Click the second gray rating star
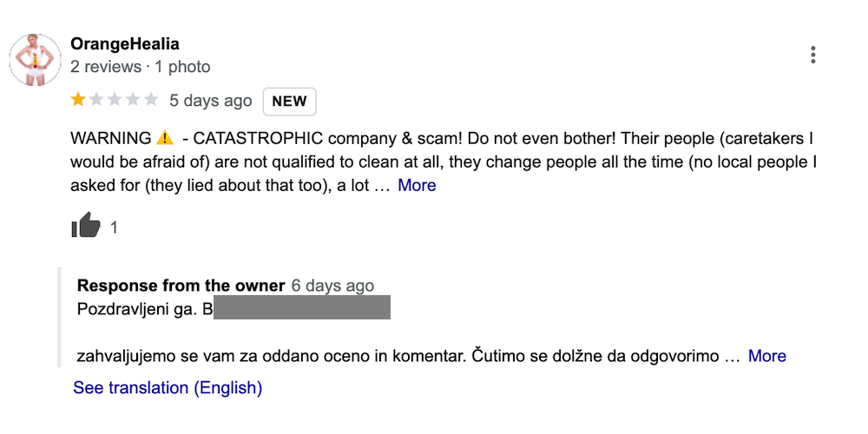 (96, 100)
